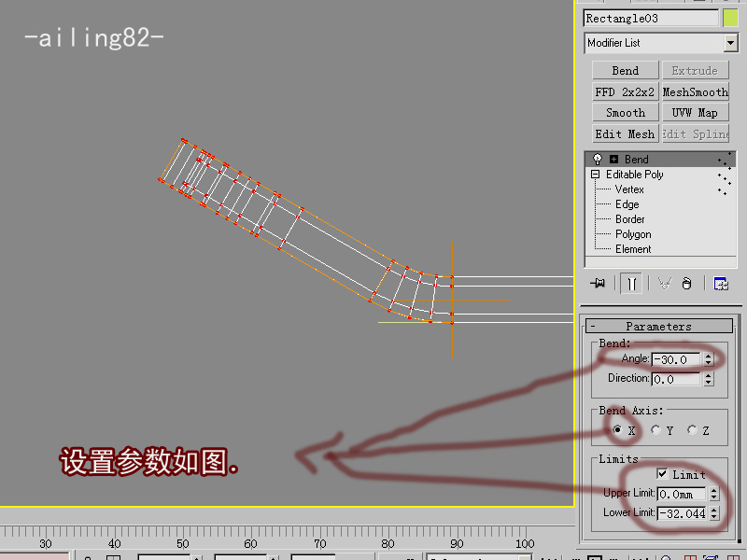Click the Edit Spline button

pos(695,134)
